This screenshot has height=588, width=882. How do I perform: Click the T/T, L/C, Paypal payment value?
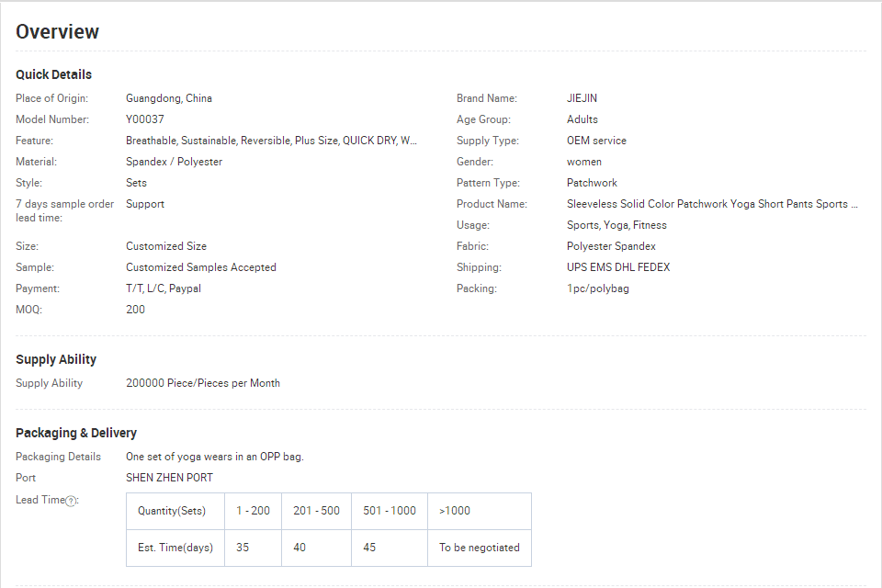coord(164,288)
